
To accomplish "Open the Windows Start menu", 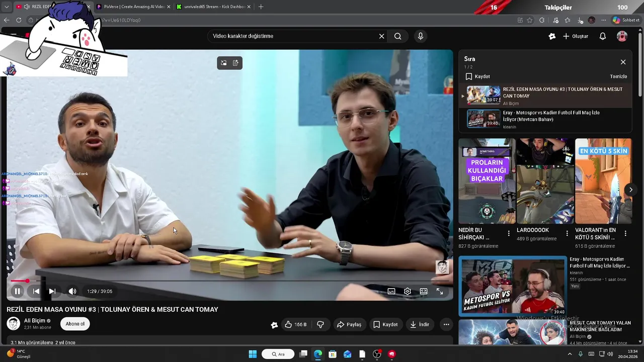I will pos(253,354).
